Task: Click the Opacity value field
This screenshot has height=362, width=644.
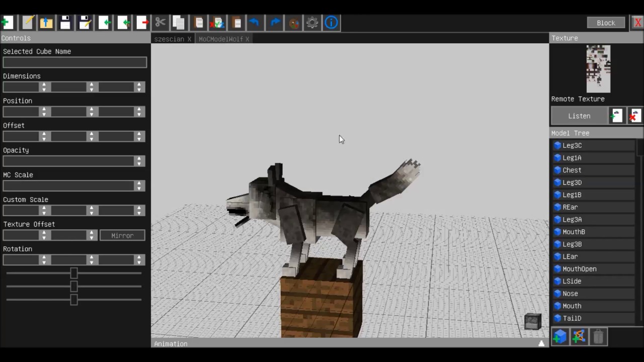Action: coord(69,161)
